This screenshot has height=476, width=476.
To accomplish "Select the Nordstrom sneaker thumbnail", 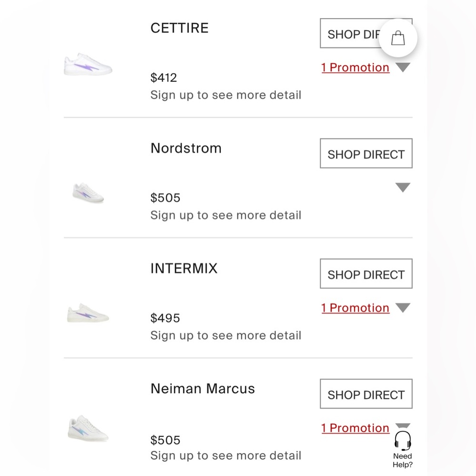I will point(88,192).
